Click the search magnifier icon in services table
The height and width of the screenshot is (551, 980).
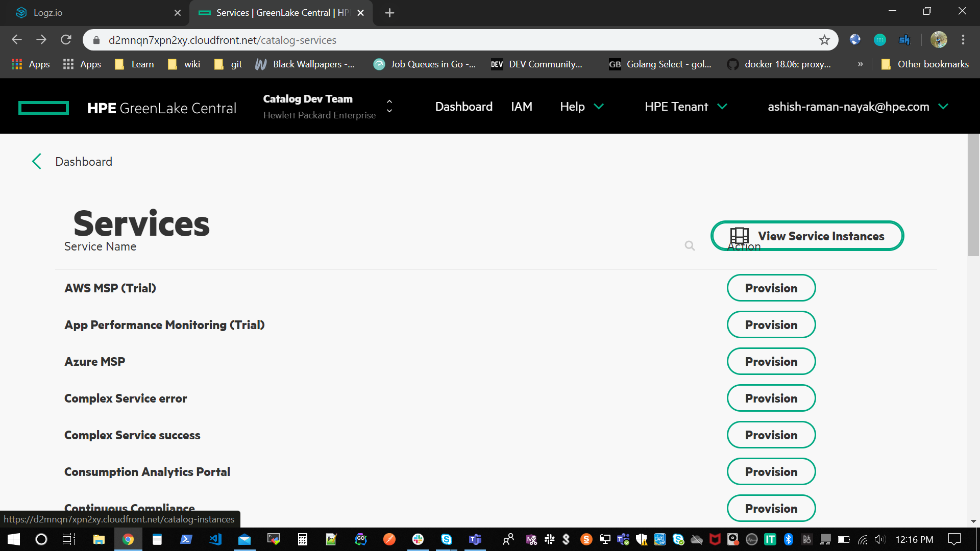[x=690, y=246]
